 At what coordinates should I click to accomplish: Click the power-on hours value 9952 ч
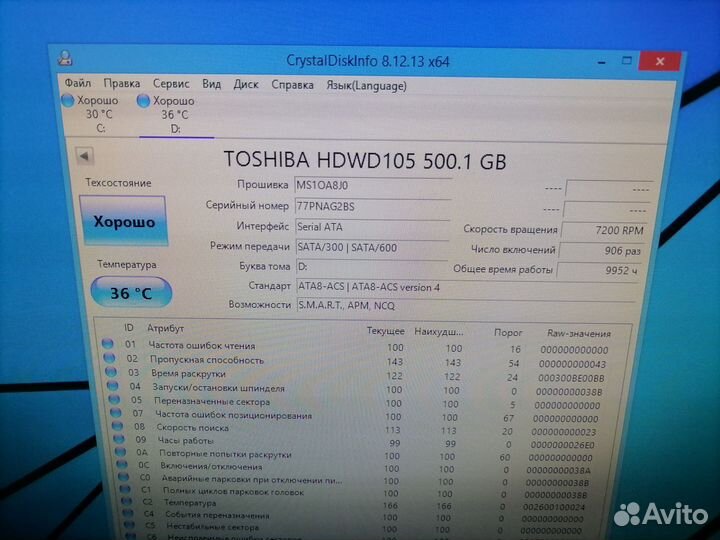(598, 270)
